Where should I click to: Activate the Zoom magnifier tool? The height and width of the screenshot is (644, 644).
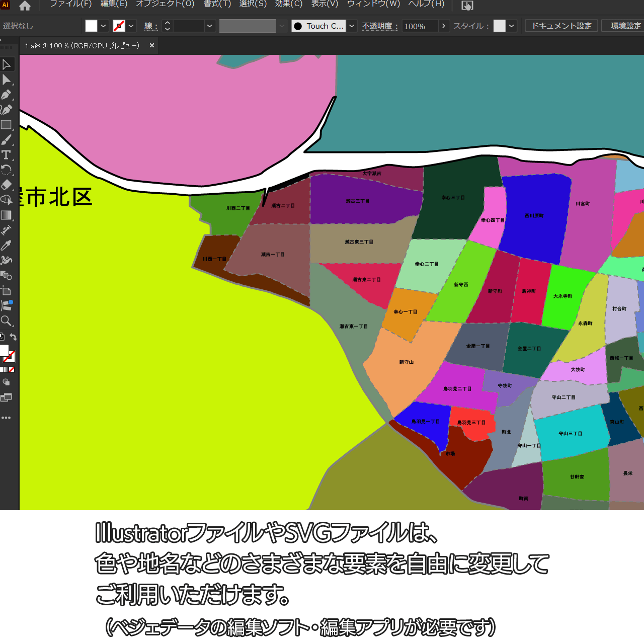pyautogui.click(x=7, y=321)
